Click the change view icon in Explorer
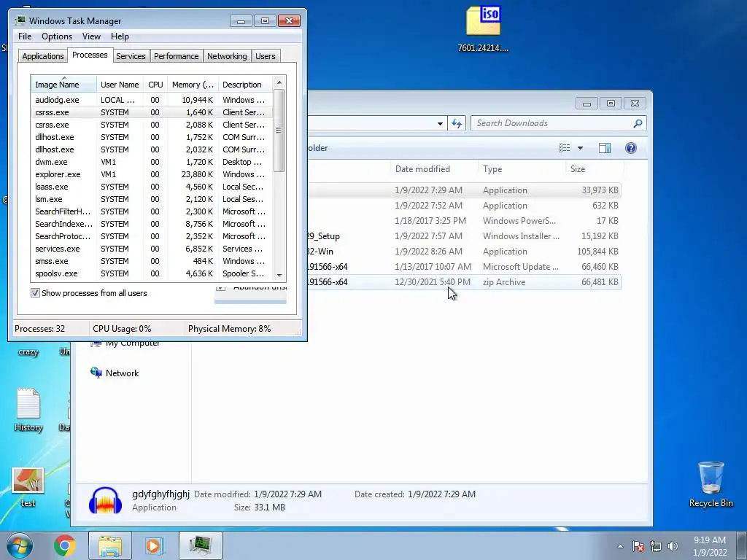This screenshot has width=747, height=560. click(x=565, y=148)
